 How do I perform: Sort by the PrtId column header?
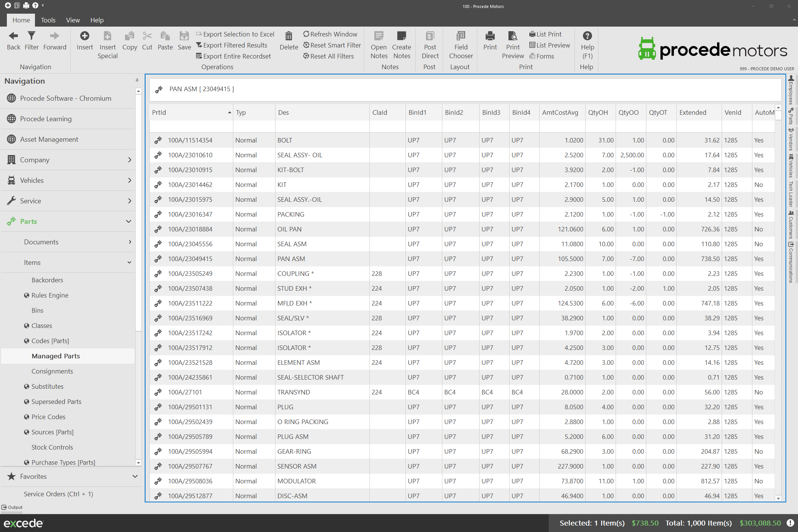(x=190, y=112)
